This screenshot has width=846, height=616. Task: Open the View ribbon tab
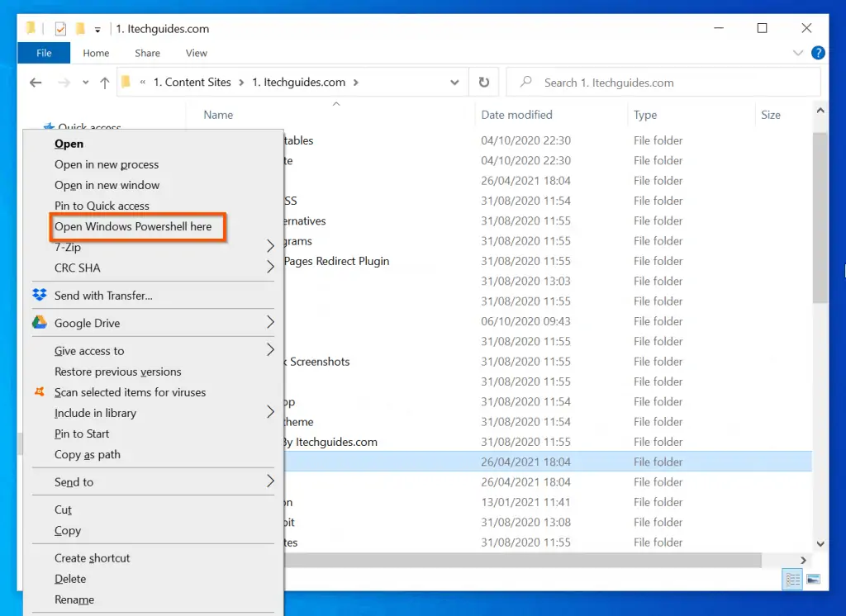197,53
